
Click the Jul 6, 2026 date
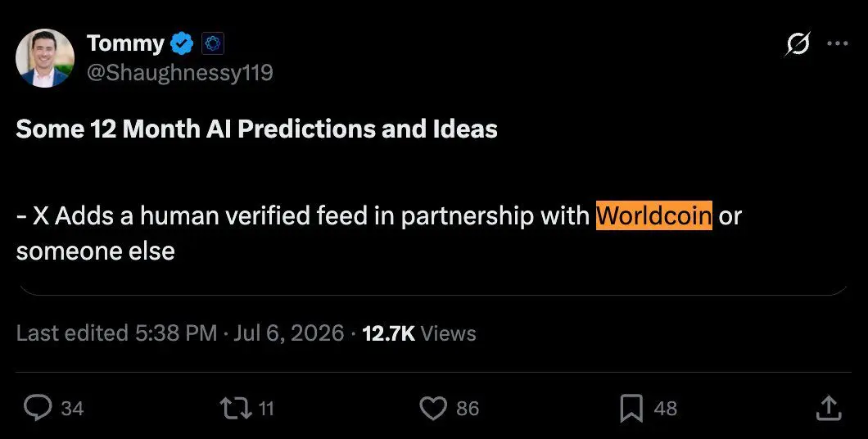point(288,333)
